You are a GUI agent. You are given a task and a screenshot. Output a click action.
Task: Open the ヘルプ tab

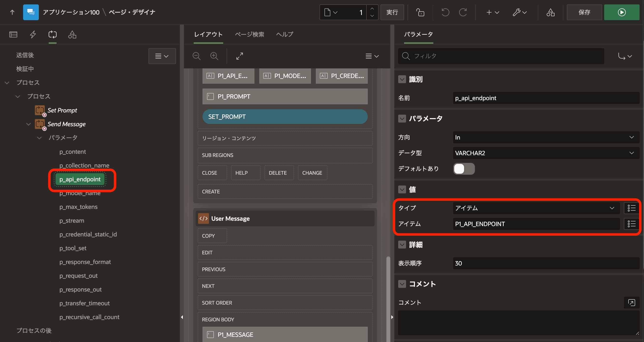tap(284, 34)
